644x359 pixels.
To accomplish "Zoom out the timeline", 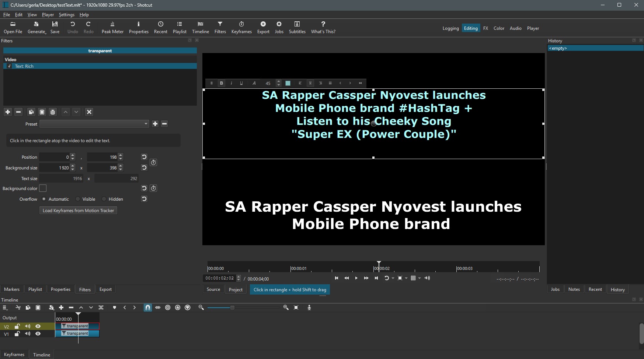I will click(201, 307).
